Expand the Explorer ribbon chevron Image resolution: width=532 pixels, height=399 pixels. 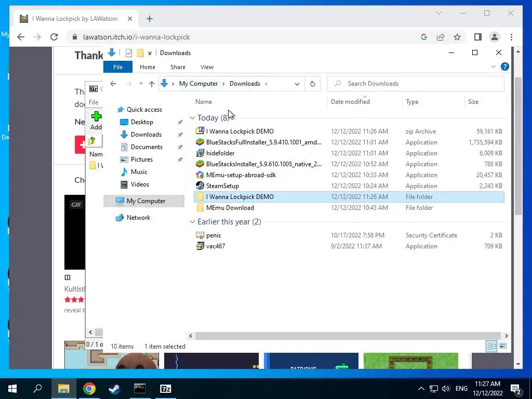point(494,67)
